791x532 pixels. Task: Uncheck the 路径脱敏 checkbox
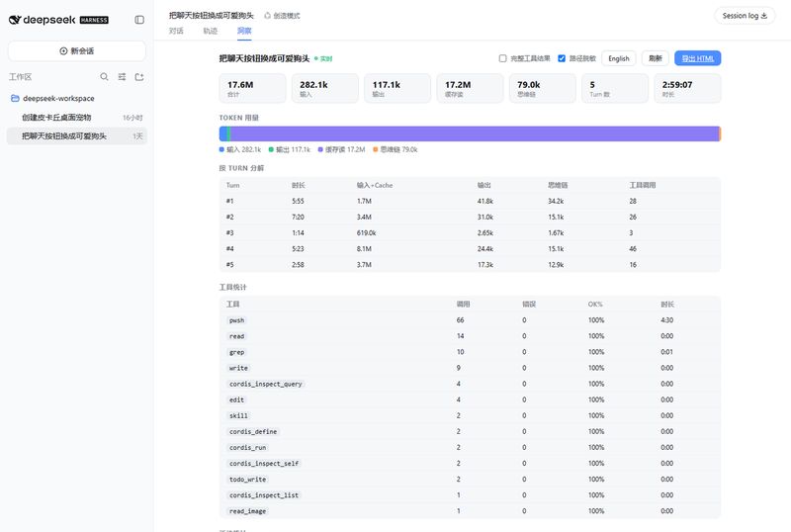point(562,58)
